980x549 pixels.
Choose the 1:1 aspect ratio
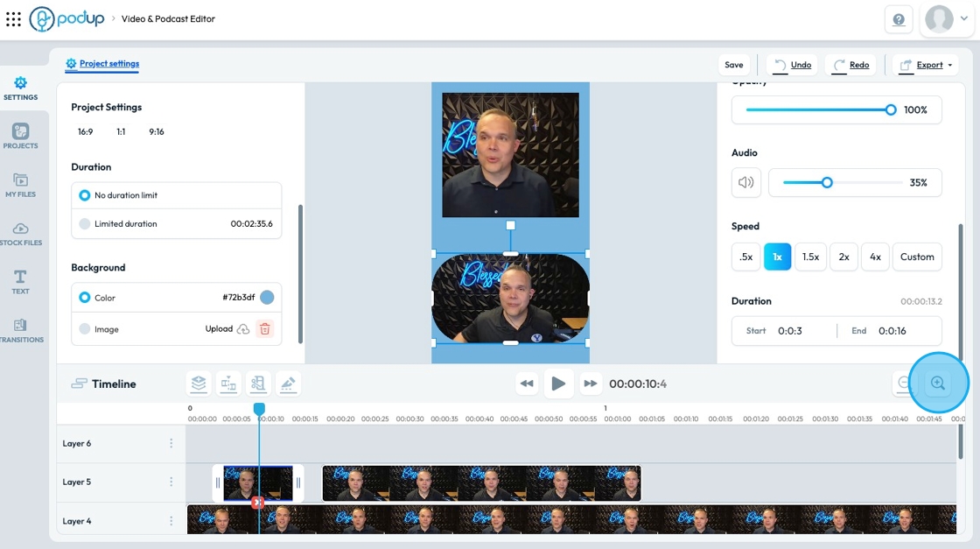pos(121,132)
